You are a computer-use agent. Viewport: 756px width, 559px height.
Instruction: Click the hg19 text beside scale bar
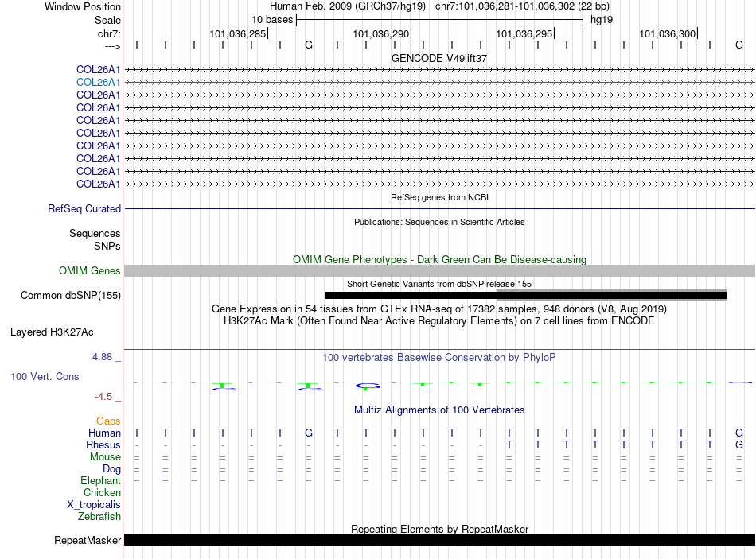(x=602, y=20)
